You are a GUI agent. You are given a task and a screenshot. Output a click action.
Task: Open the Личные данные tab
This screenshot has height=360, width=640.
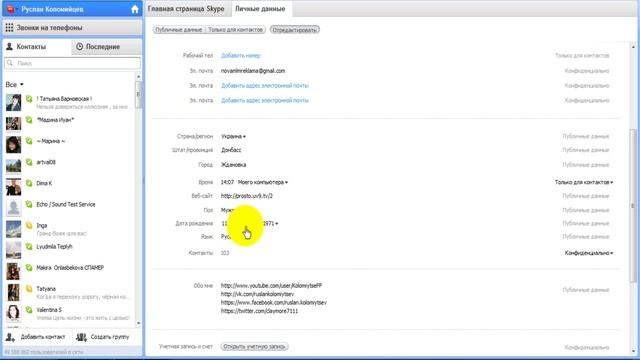pyautogui.click(x=260, y=9)
